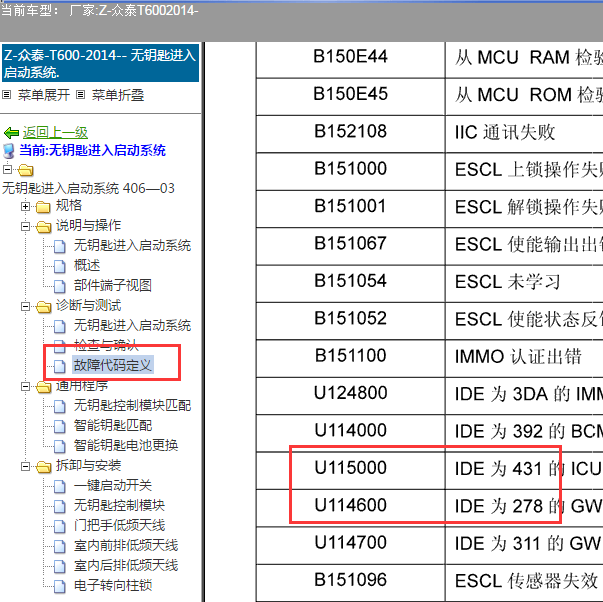
Task: Click the 返回上一级 link
Action: [x=55, y=132]
